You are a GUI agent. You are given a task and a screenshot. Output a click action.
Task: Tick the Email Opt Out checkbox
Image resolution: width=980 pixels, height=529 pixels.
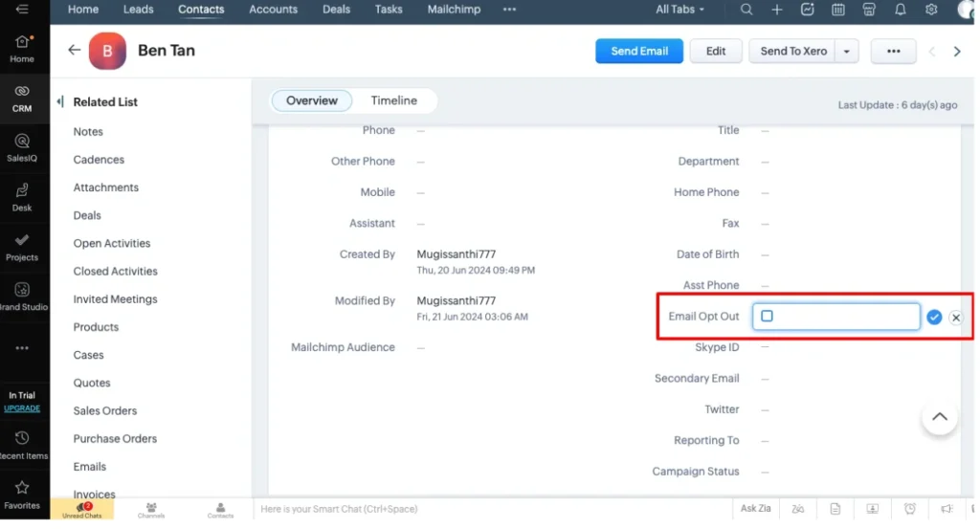point(767,316)
